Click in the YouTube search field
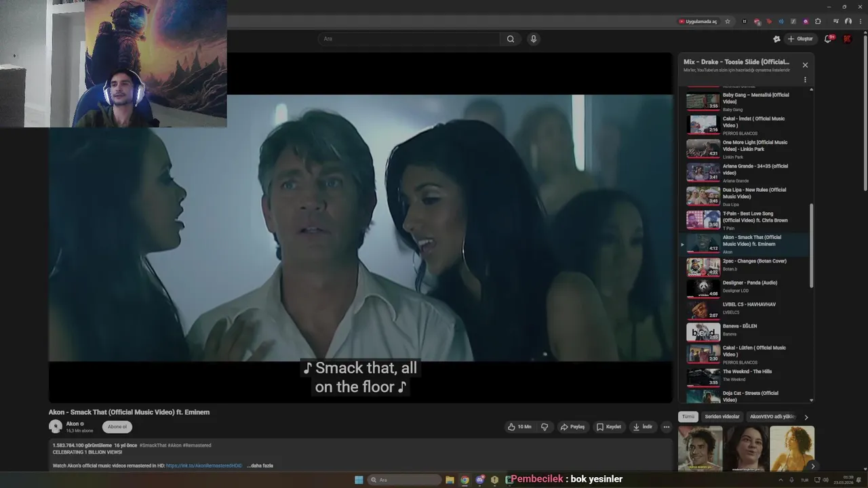The height and width of the screenshot is (488, 868). pos(410,39)
